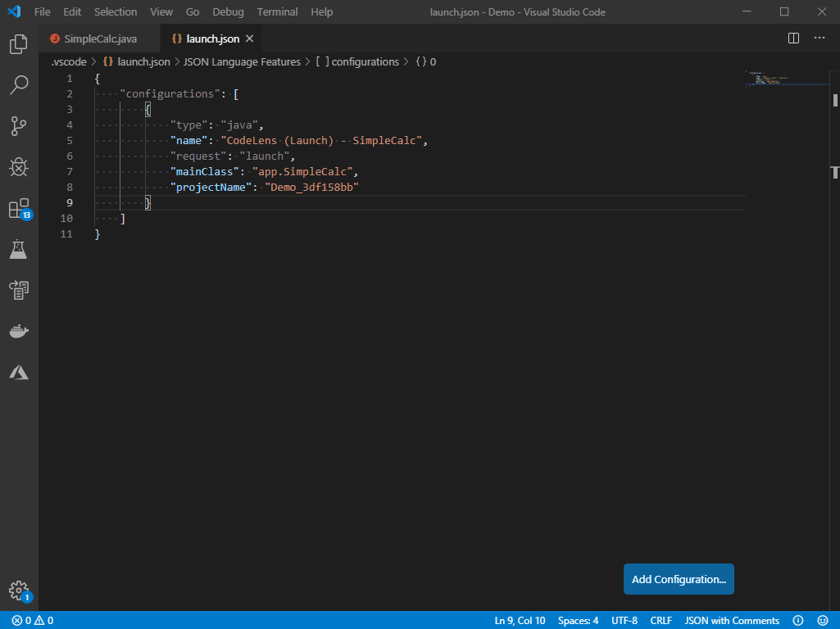Open the Debug menu
Viewport: 840px width, 629px height.
[228, 11]
